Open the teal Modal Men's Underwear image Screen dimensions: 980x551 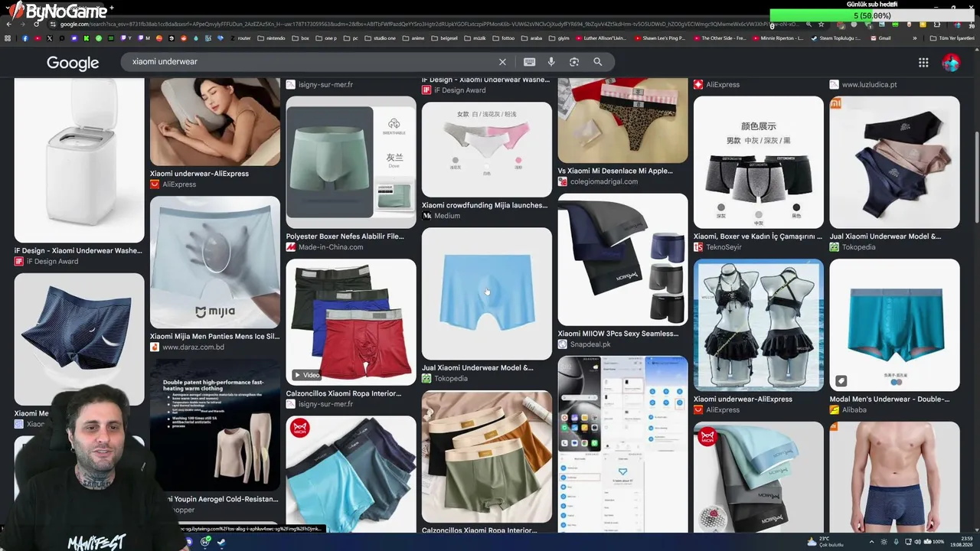pyautogui.click(x=894, y=324)
